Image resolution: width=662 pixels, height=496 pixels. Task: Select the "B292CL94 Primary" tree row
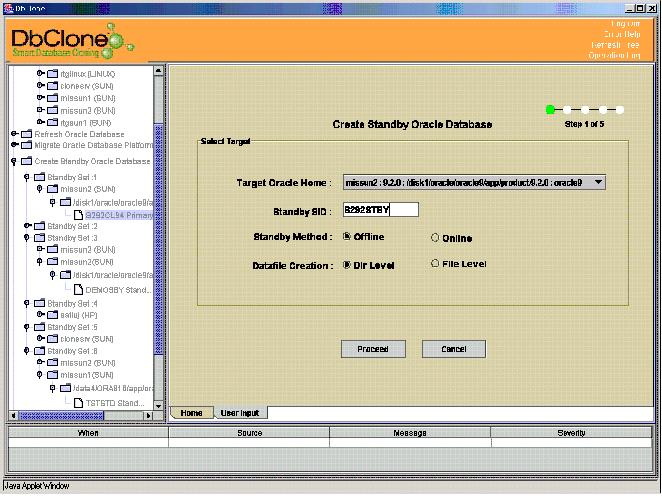coord(119,215)
